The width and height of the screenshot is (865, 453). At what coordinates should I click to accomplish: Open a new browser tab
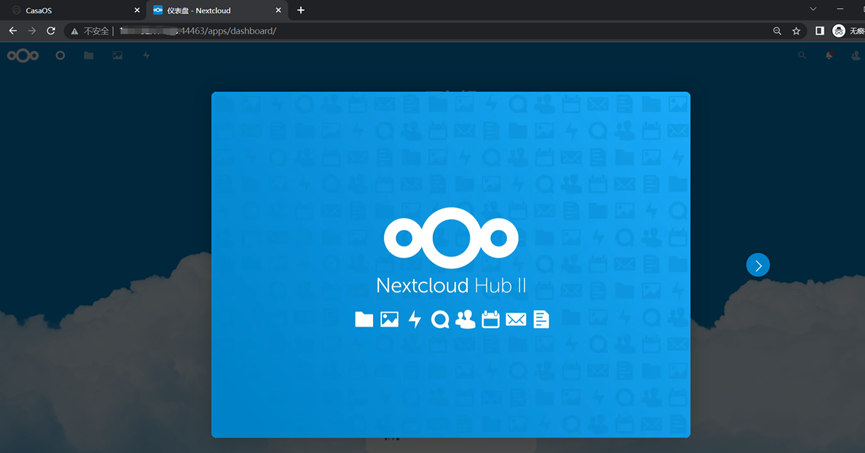(301, 10)
